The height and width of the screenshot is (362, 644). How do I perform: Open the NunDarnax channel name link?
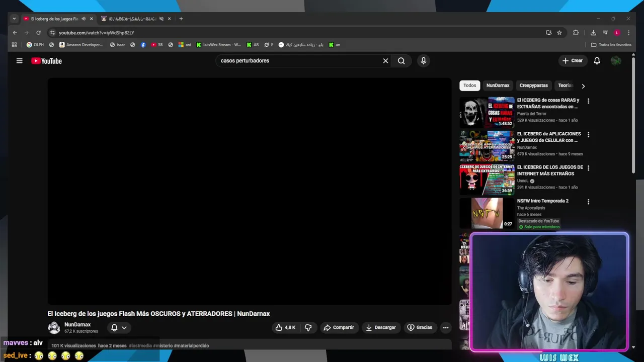tap(77, 325)
